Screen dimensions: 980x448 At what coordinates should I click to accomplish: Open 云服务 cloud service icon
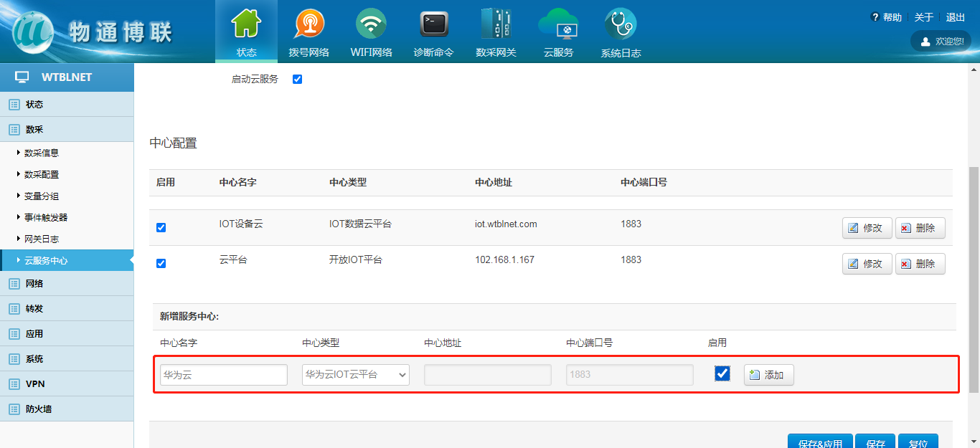point(558,24)
